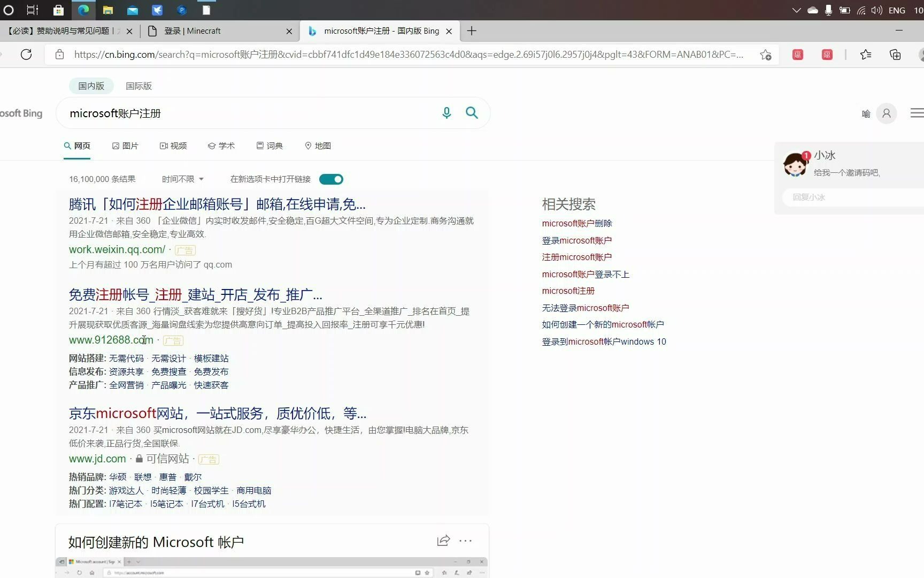
Task: Click the 回复小冰 reply field
Action: [853, 197]
